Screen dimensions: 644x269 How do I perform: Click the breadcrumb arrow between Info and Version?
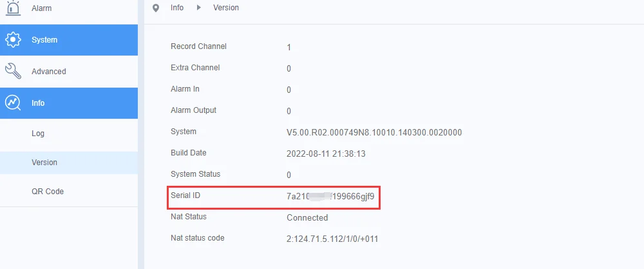[x=199, y=7]
